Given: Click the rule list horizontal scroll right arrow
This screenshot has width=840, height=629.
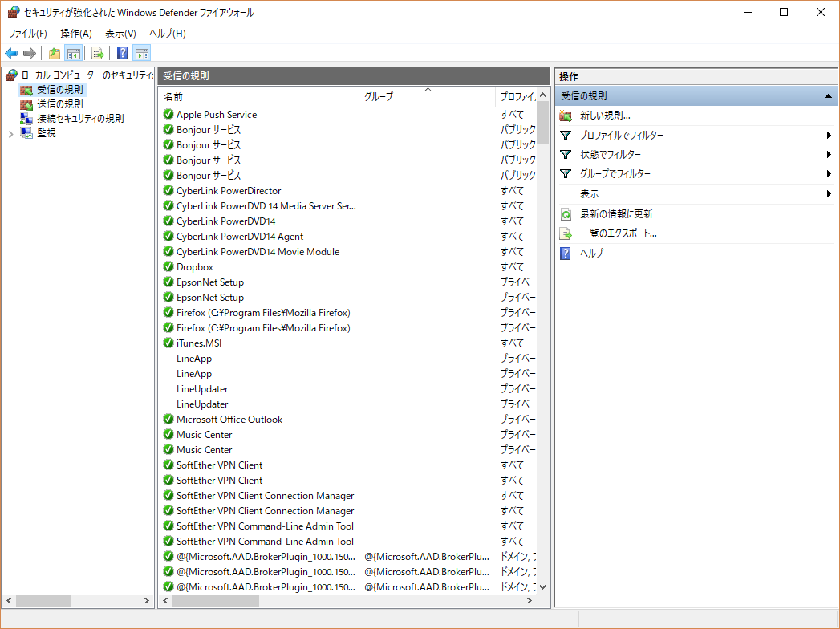Looking at the screenshot, I should pyautogui.click(x=530, y=601).
